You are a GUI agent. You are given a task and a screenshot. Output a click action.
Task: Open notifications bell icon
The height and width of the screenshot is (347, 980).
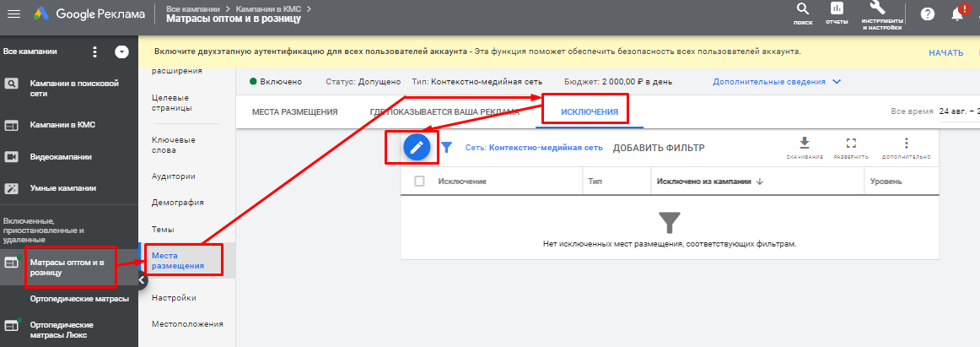coord(956,14)
